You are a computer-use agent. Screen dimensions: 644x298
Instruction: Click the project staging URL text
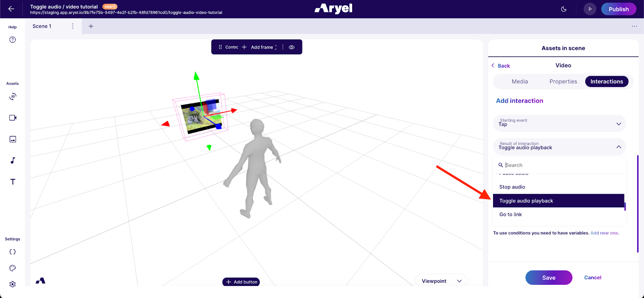tap(126, 12)
